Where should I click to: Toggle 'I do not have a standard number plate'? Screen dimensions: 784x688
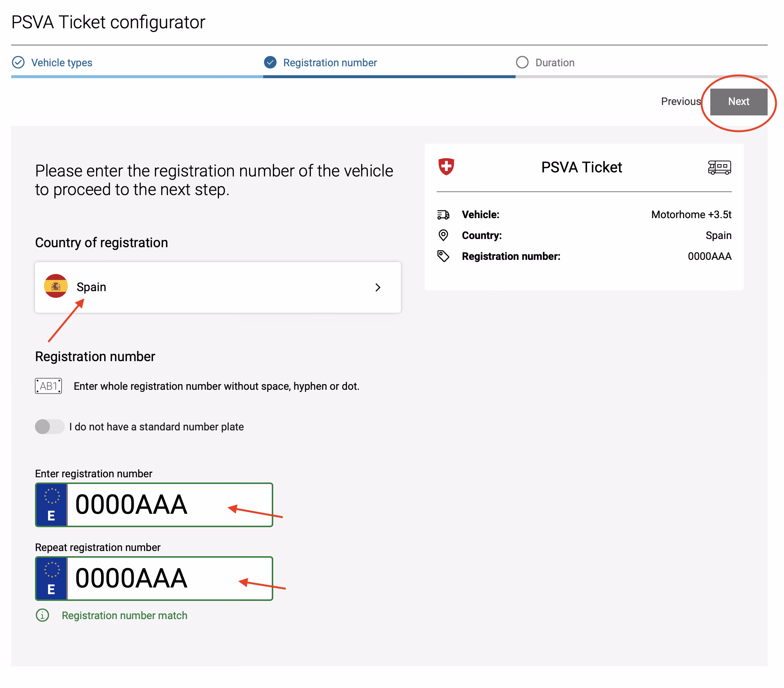[x=50, y=426]
